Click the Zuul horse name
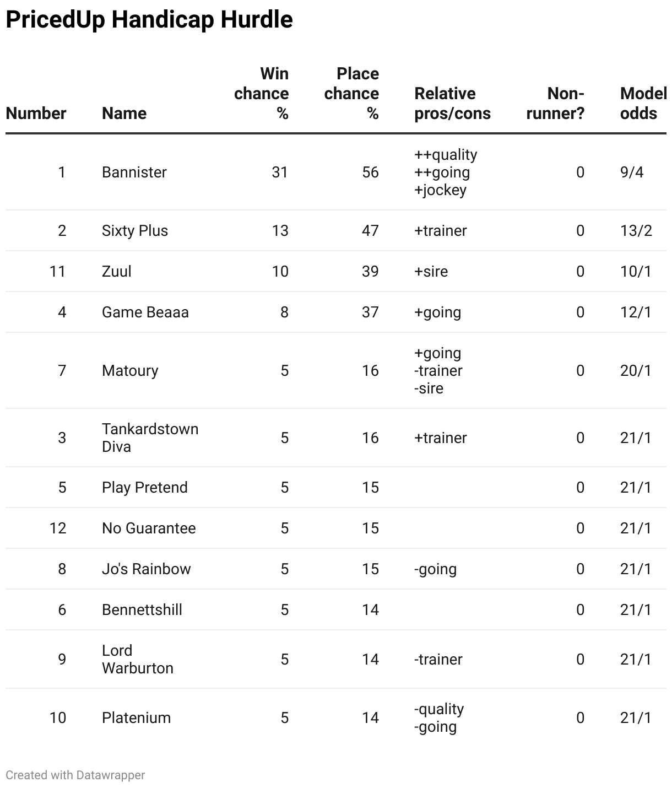 point(117,271)
